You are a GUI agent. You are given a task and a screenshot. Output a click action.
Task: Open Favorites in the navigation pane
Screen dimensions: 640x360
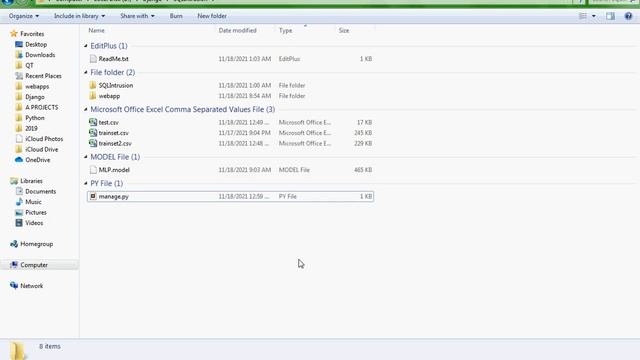pyautogui.click(x=32, y=34)
